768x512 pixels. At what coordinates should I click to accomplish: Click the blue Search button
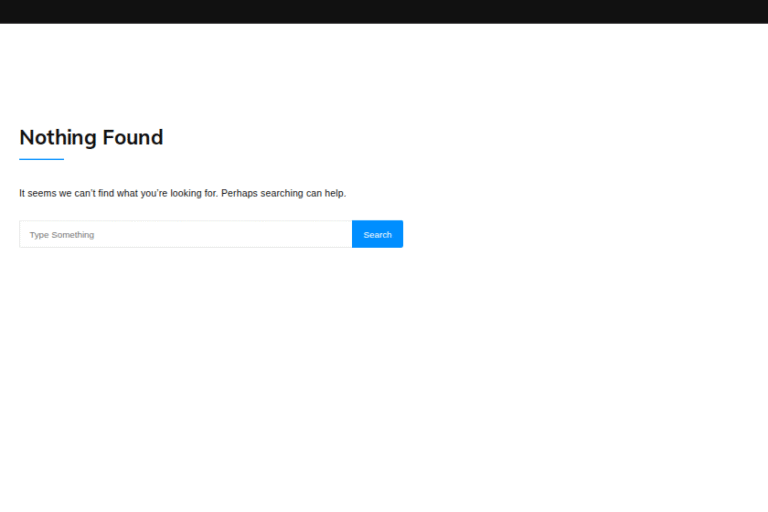point(377,234)
